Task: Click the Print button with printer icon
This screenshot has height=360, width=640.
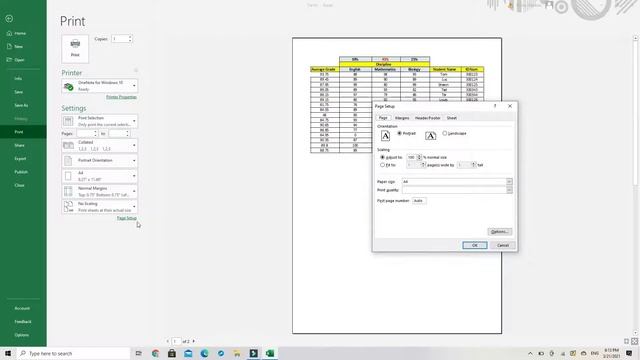Action: tap(75, 49)
